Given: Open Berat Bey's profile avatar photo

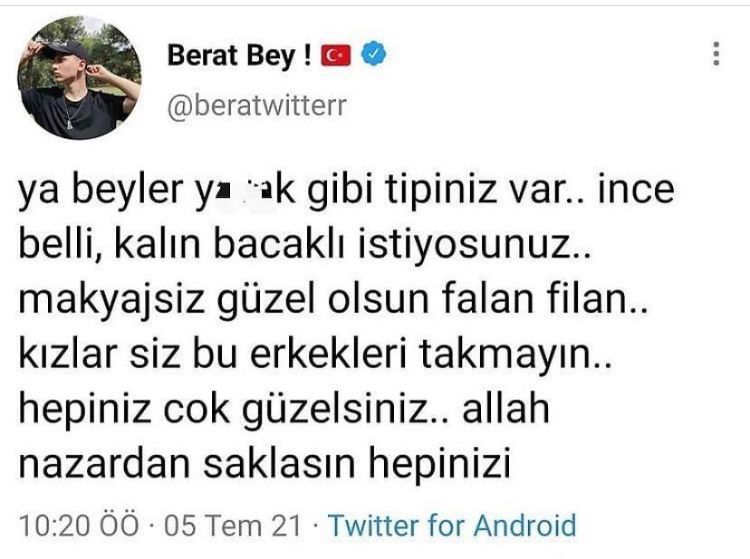Looking at the screenshot, I should pyautogui.click(x=80, y=77).
